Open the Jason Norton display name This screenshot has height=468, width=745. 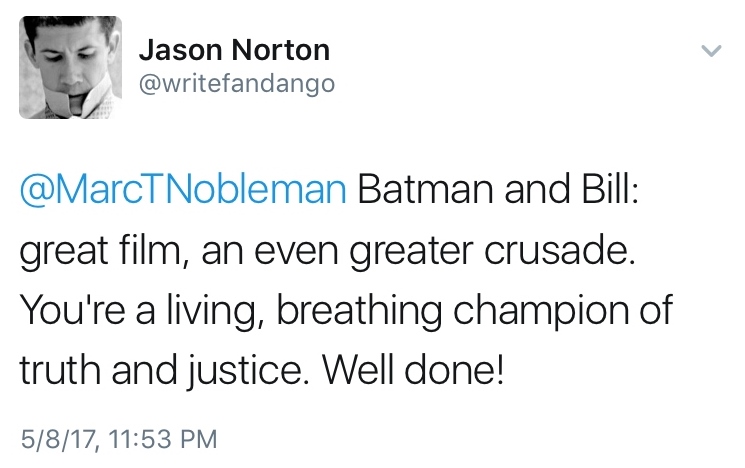pyautogui.click(x=233, y=50)
